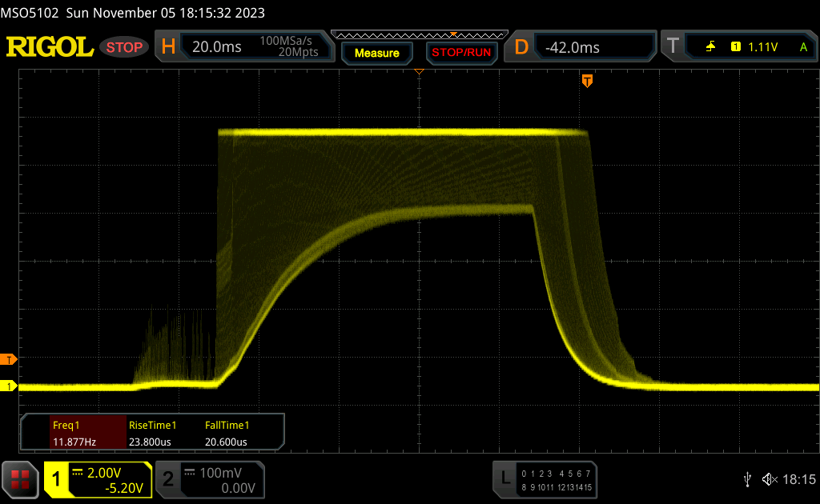This screenshot has height=504, width=820.
Task: Click the USB device status icon
Action: click(747, 479)
